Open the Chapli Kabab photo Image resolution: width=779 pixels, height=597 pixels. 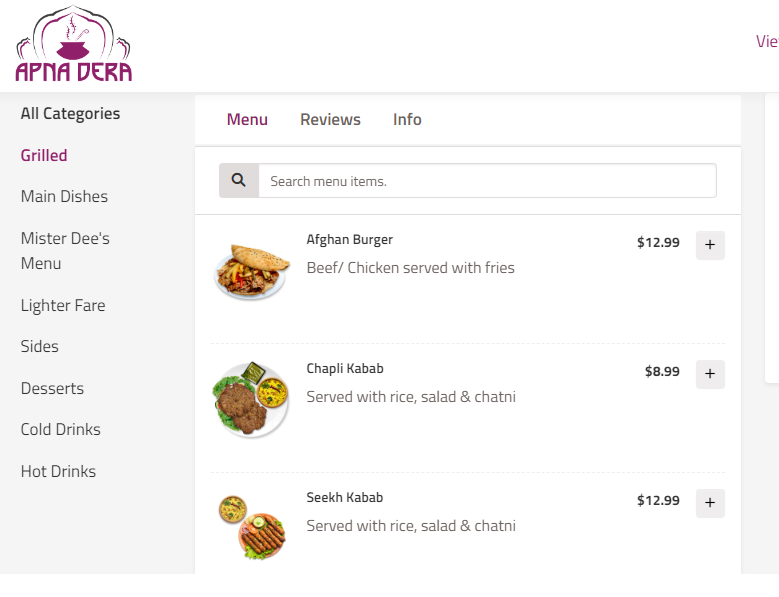coord(252,400)
